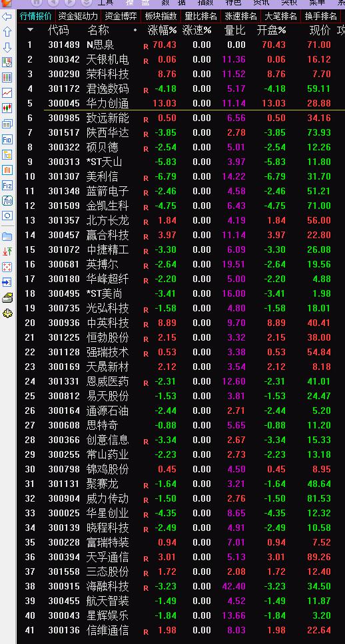
Task: Open the blue folder sidebar icon
Action: coord(7,236)
